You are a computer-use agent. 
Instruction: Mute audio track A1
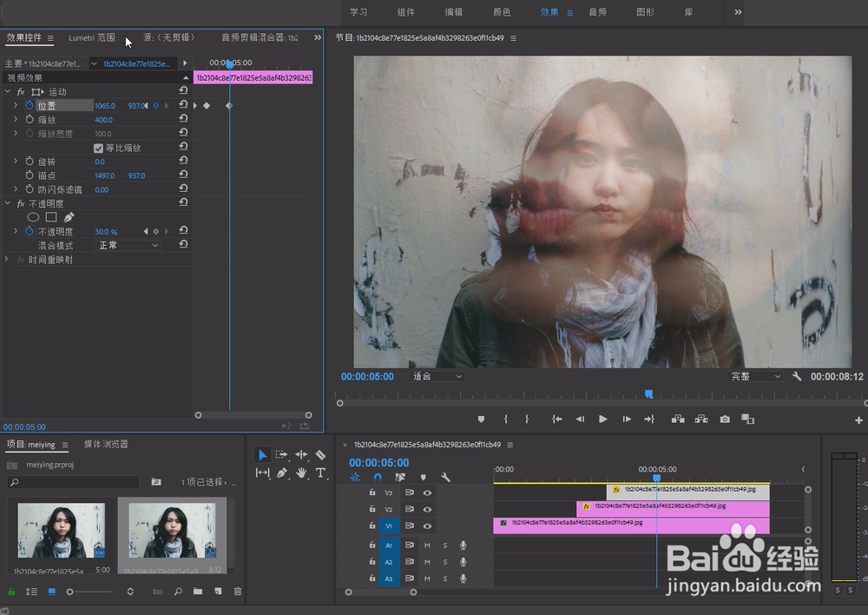(x=427, y=546)
